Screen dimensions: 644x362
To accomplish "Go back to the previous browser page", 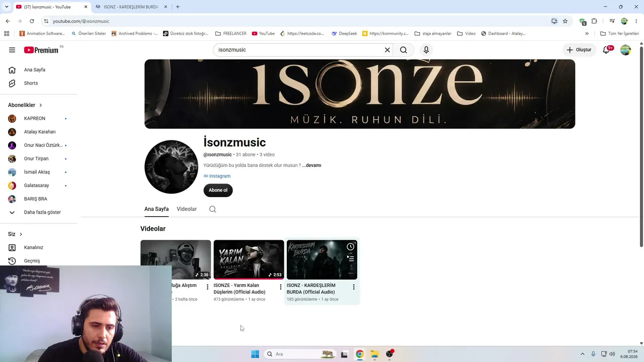I will tap(8, 21).
